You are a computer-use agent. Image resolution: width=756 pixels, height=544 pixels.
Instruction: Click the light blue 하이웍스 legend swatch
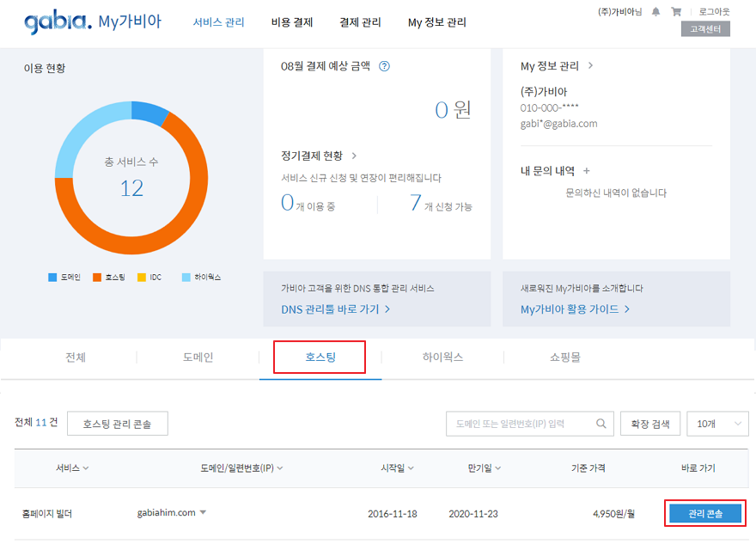(186, 278)
